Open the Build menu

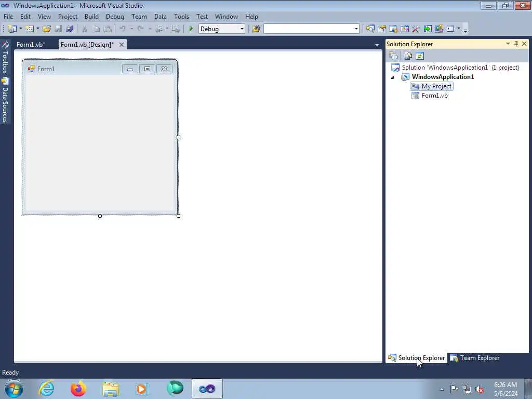point(91,16)
